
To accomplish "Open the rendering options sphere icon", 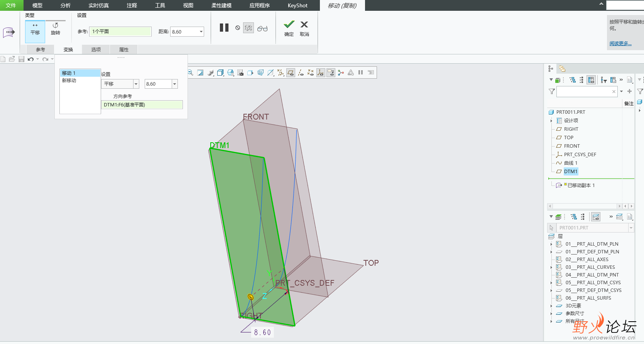I will [210, 73].
